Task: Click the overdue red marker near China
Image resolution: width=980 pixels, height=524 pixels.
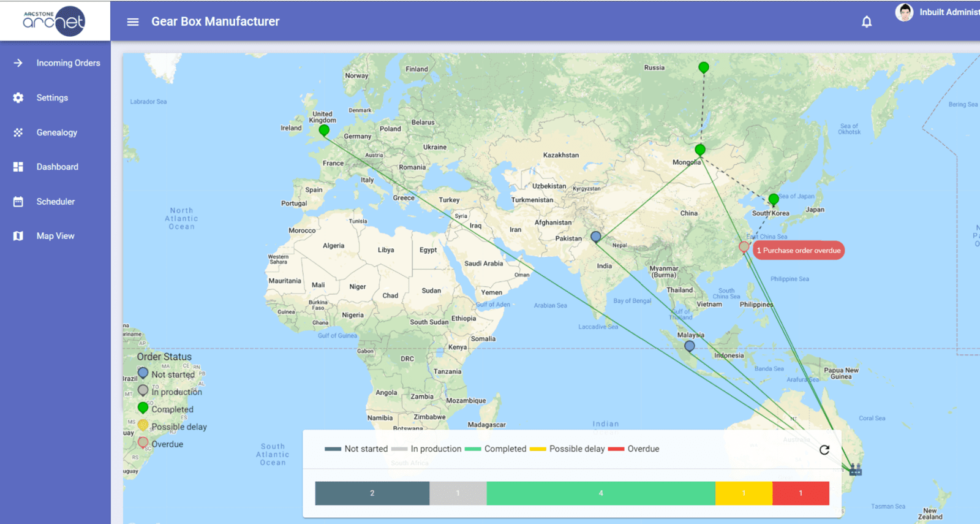Action: (744, 247)
